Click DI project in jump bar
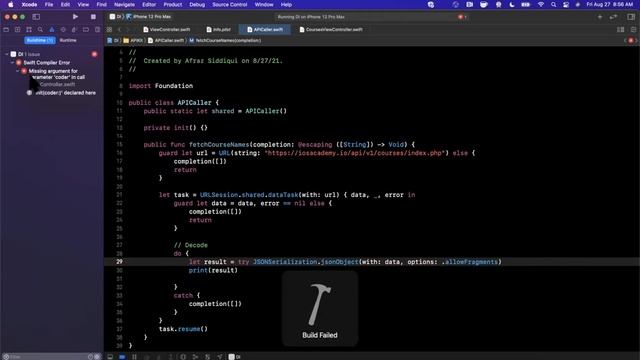Image resolution: width=640 pixels, height=360 pixels. tap(113, 40)
